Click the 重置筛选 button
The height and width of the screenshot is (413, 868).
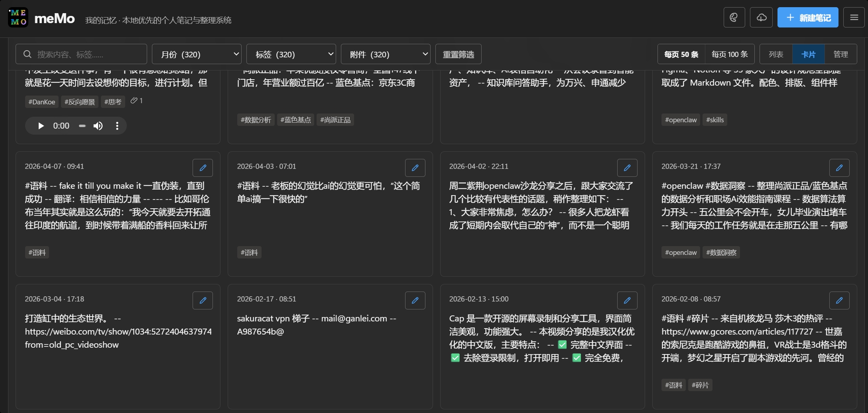(458, 54)
